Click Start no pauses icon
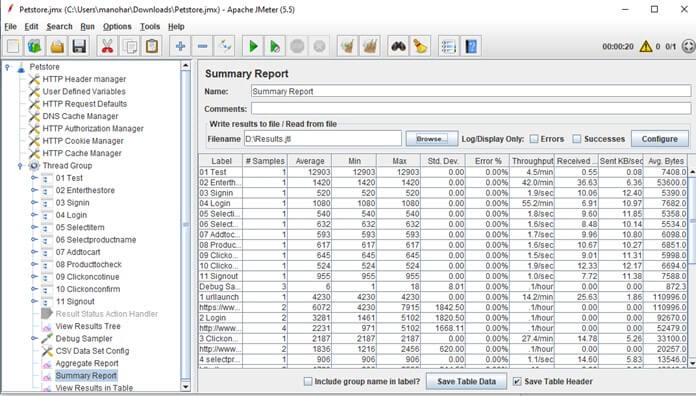The height and width of the screenshot is (396, 696). [x=275, y=46]
